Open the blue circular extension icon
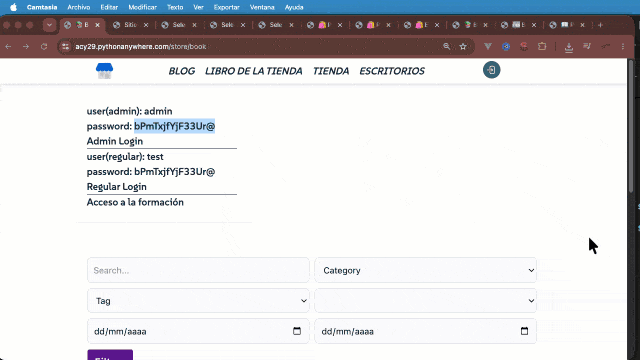Image resolution: width=640 pixels, height=360 pixels. pyautogui.click(x=506, y=47)
